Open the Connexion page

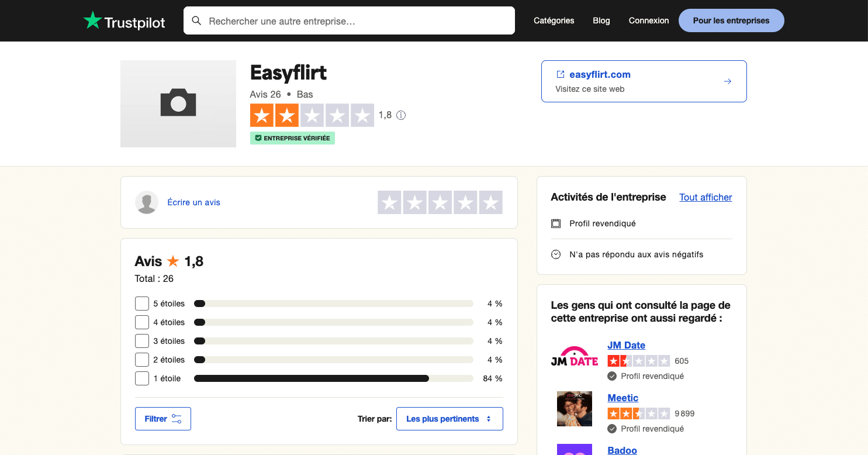tap(649, 20)
